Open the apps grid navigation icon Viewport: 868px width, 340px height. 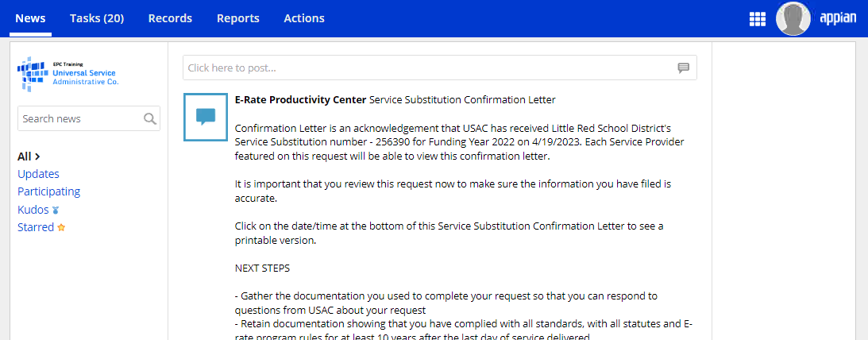point(757,19)
